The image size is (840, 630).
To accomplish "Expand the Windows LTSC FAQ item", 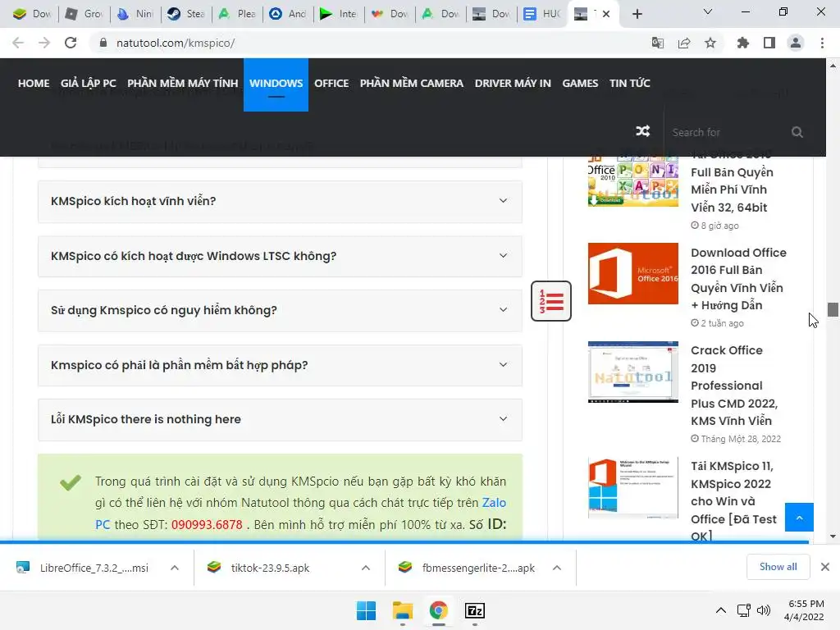I will click(x=280, y=256).
